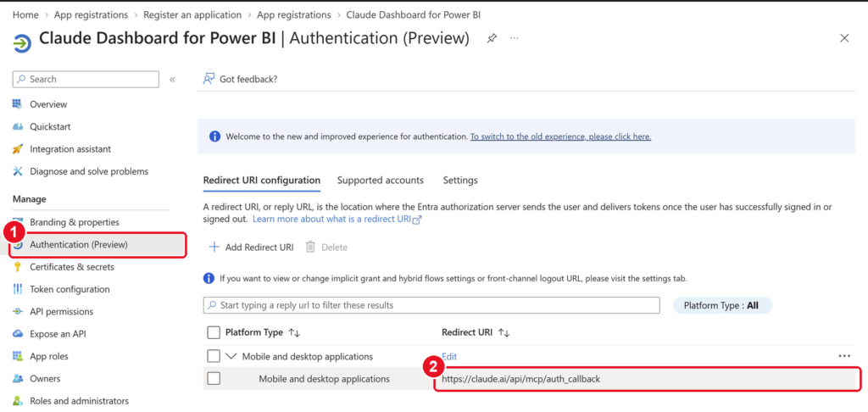The height and width of the screenshot is (412, 868).
Task: Close the Authentication blade
Action: [x=844, y=38]
